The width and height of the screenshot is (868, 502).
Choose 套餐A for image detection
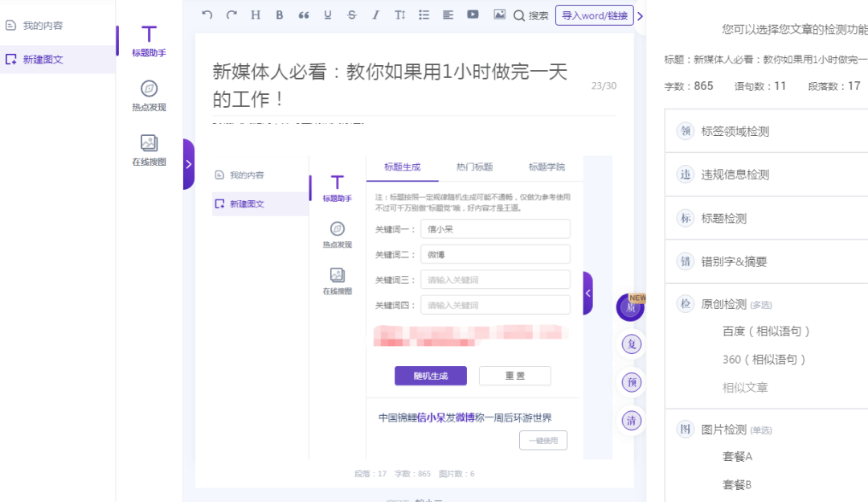(x=737, y=456)
